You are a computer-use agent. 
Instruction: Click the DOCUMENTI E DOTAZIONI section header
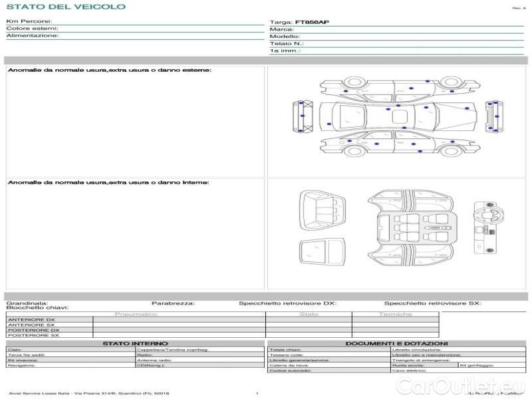tap(396, 343)
